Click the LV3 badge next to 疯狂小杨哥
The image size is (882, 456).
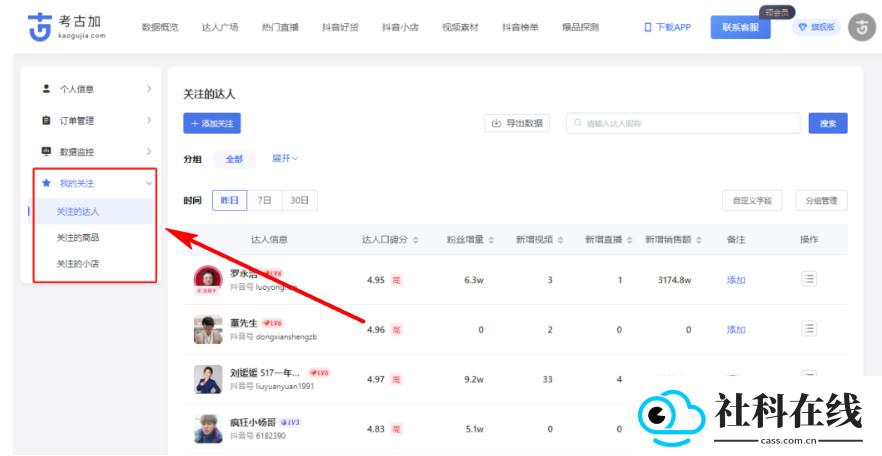click(x=291, y=422)
